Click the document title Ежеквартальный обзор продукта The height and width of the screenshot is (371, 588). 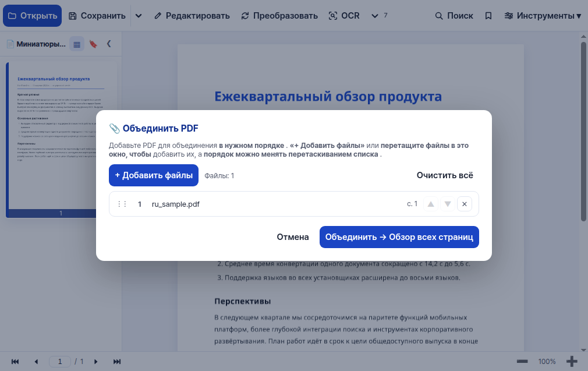328,97
